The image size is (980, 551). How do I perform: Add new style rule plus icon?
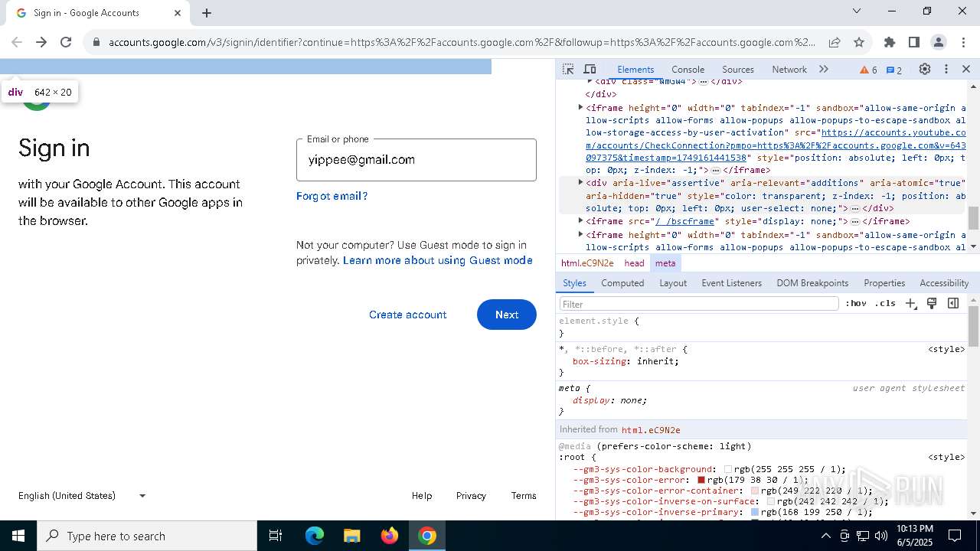coord(911,304)
